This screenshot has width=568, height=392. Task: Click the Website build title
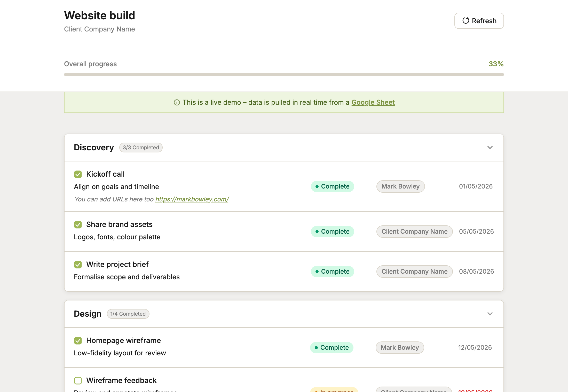99,15
